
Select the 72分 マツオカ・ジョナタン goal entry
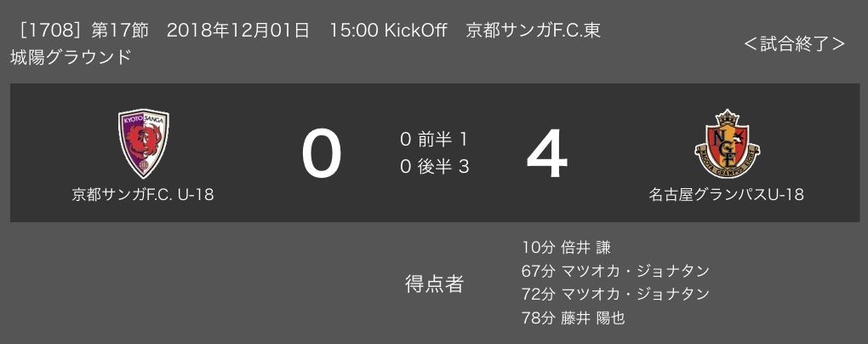click(x=615, y=295)
